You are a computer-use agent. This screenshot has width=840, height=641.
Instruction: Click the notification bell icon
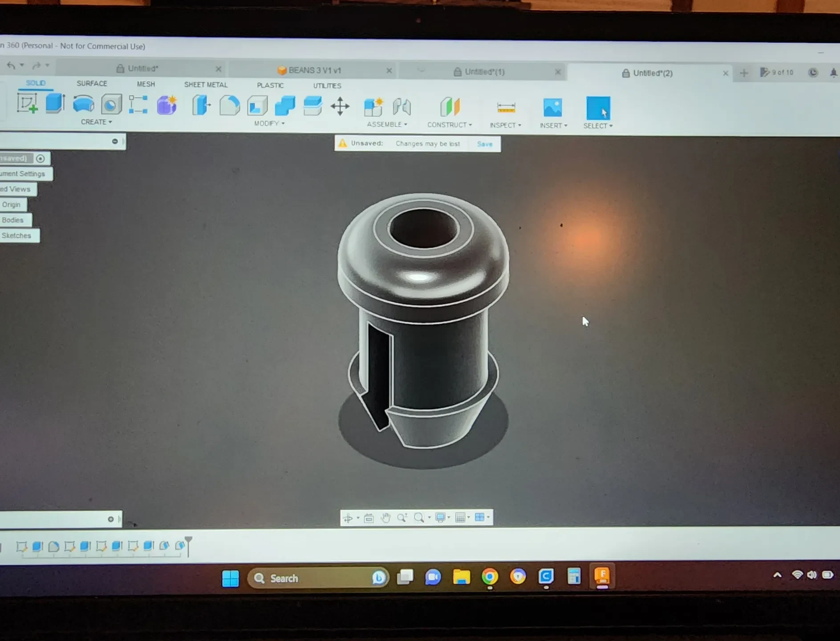(x=833, y=73)
